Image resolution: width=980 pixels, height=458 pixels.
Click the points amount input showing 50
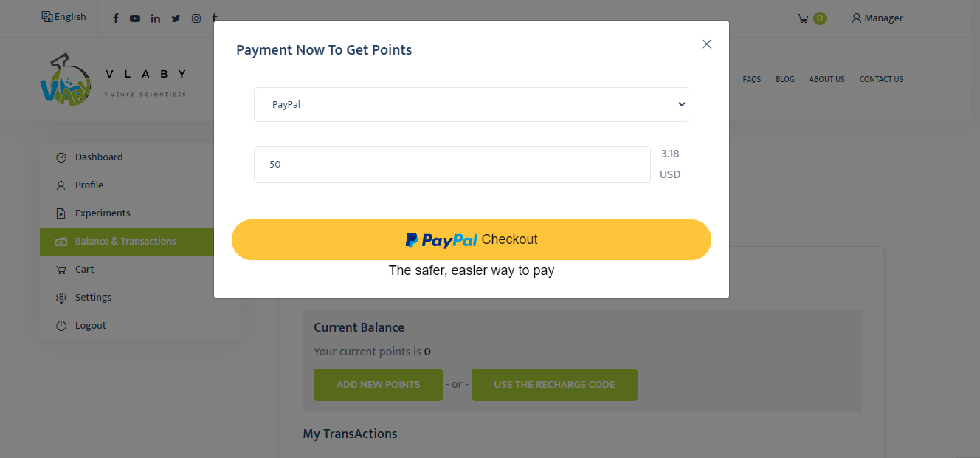pos(452,164)
